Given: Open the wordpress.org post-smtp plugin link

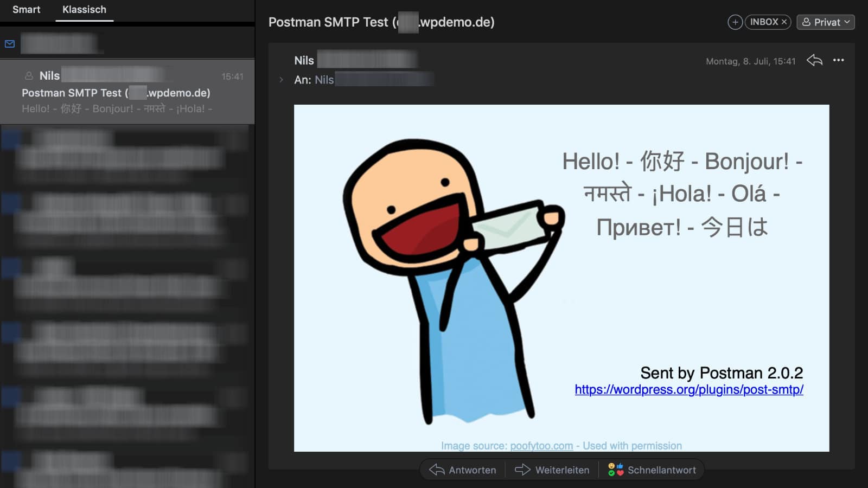Looking at the screenshot, I should (x=689, y=389).
